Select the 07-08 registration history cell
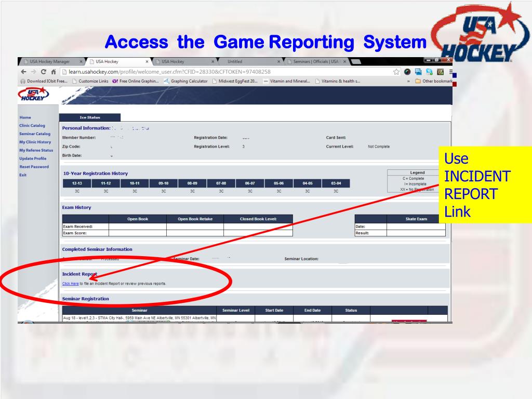 pyautogui.click(x=221, y=183)
